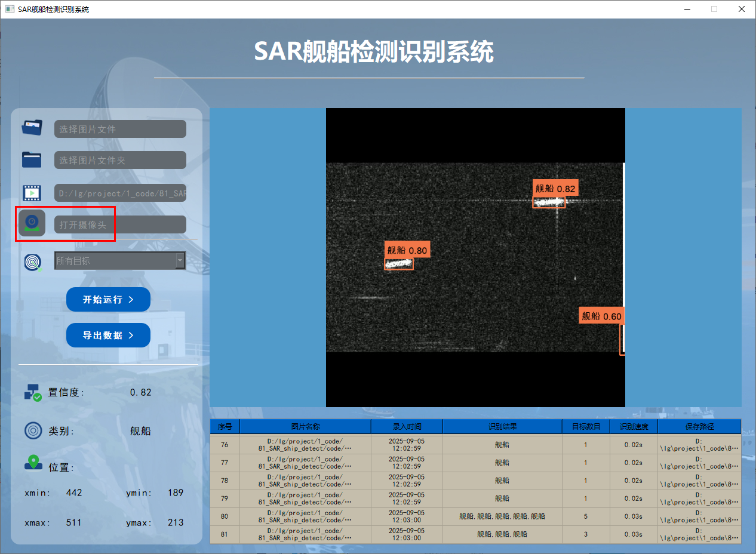Click the 保存路径 column header
This screenshot has width=756, height=554.
click(x=699, y=426)
